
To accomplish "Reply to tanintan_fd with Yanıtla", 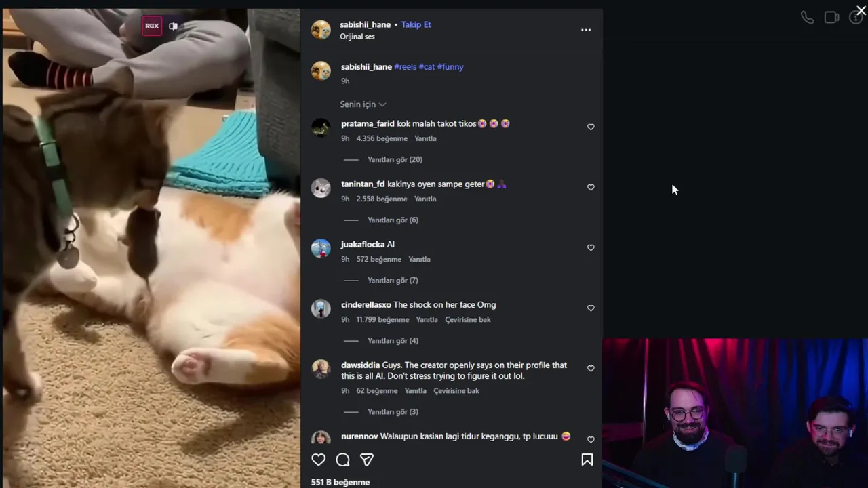I will (425, 199).
